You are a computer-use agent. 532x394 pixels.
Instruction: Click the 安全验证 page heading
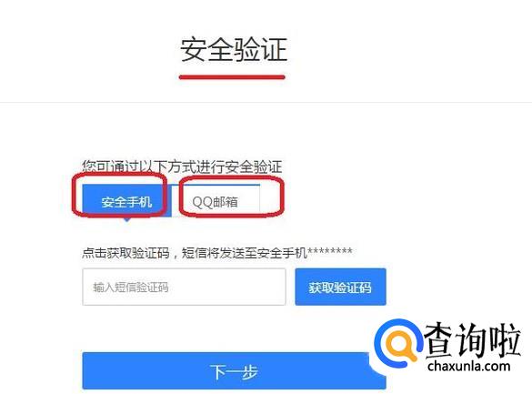[x=234, y=50]
